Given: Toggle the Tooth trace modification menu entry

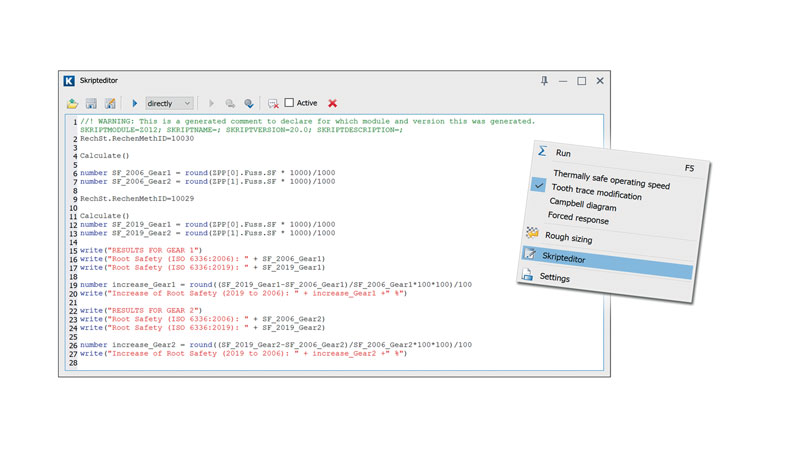Looking at the screenshot, I should pyautogui.click(x=596, y=192).
